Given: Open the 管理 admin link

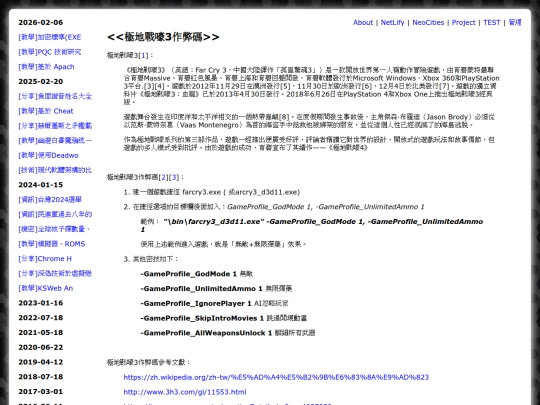Looking at the screenshot, I should (515, 22).
